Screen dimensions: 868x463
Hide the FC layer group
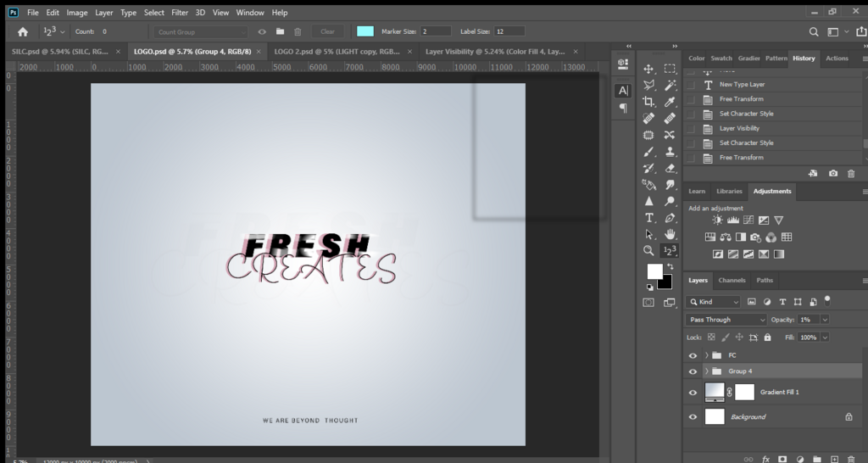pyautogui.click(x=693, y=355)
